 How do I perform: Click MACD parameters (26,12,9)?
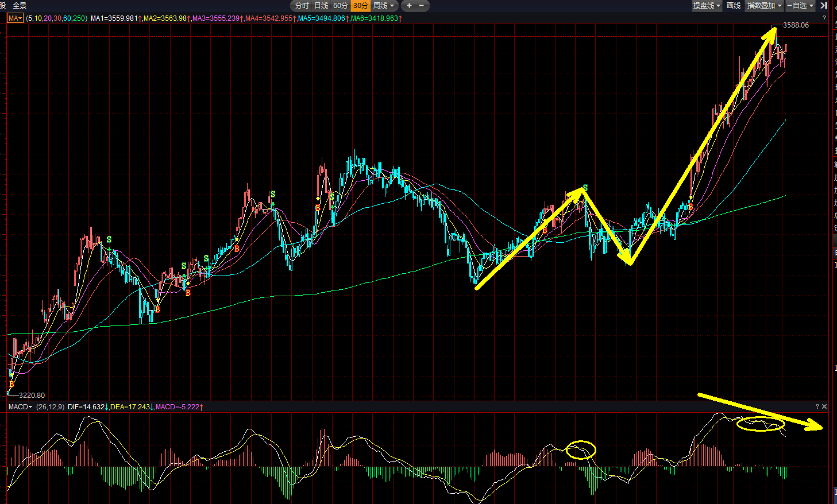point(50,406)
